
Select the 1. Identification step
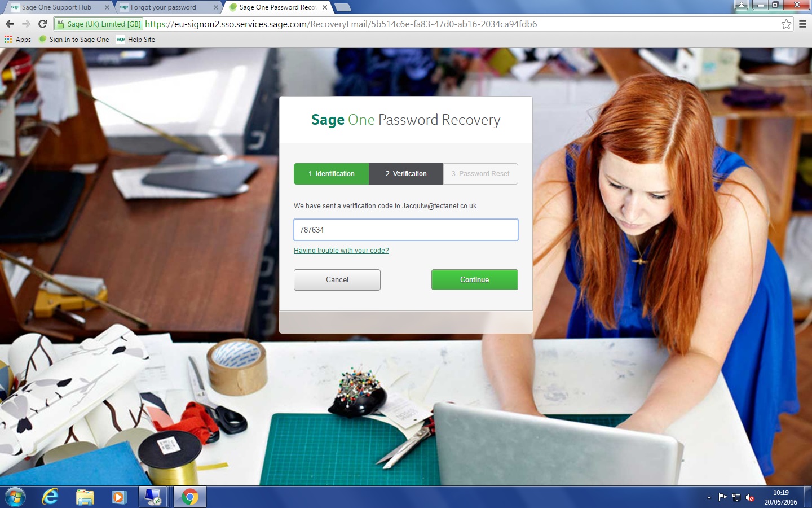click(x=332, y=174)
